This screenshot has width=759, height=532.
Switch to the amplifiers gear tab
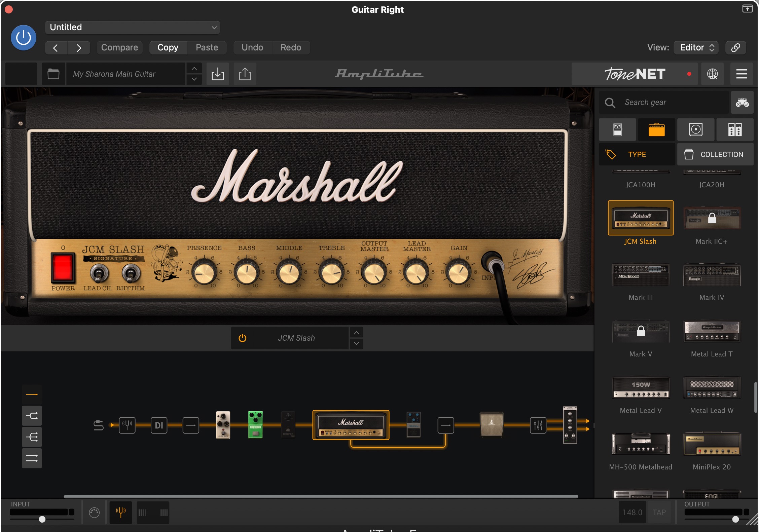click(x=656, y=129)
